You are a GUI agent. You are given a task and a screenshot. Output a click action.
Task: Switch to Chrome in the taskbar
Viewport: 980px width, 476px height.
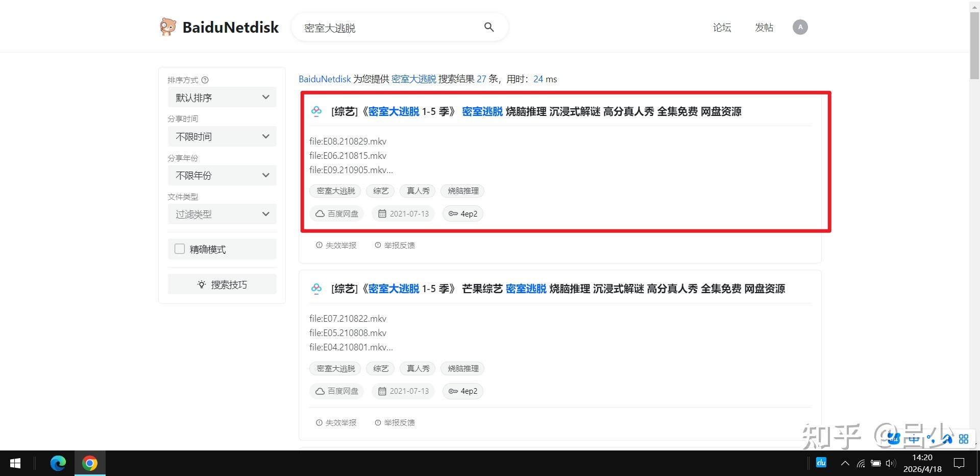90,463
